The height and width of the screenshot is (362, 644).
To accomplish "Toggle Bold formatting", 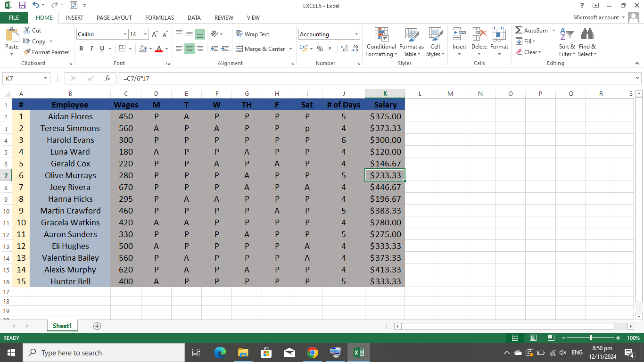I will (81, 49).
